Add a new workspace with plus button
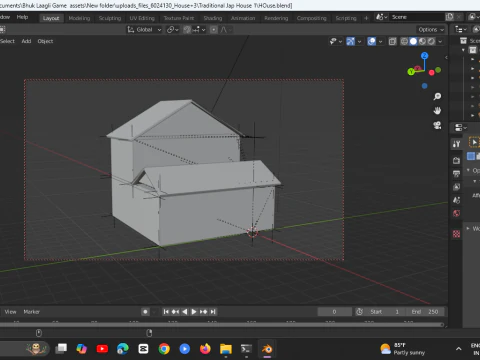This screenshot has height=360, width=480. [366, 18]
